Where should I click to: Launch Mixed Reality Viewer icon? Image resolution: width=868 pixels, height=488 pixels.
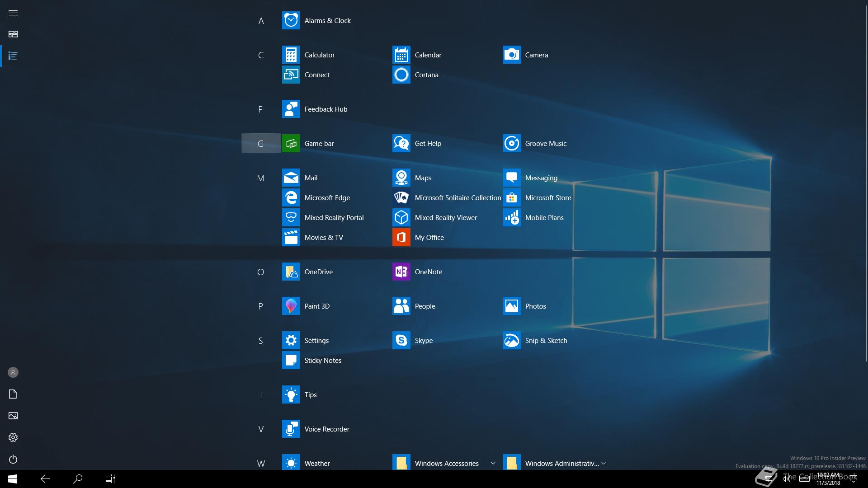click(401, 217)
